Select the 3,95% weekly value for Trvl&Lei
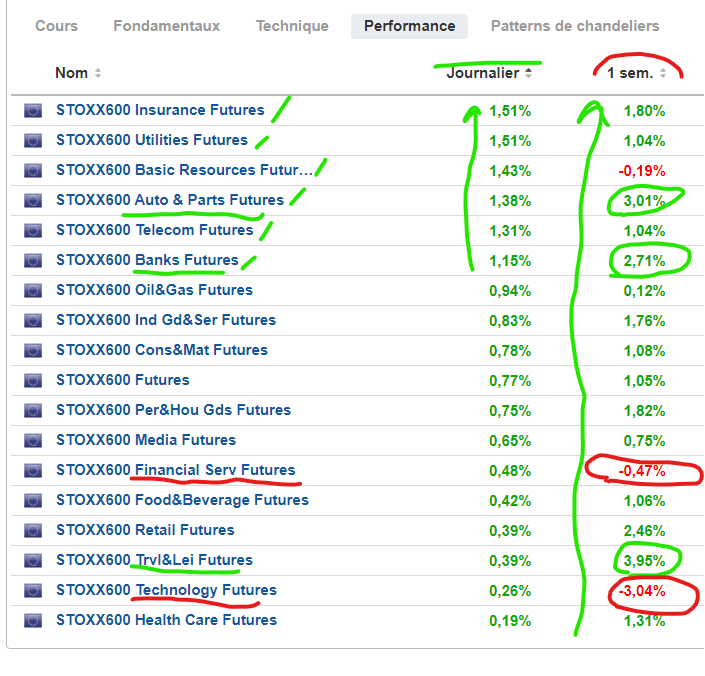Viewport: 705px width, 676px height. click(644, 561)
